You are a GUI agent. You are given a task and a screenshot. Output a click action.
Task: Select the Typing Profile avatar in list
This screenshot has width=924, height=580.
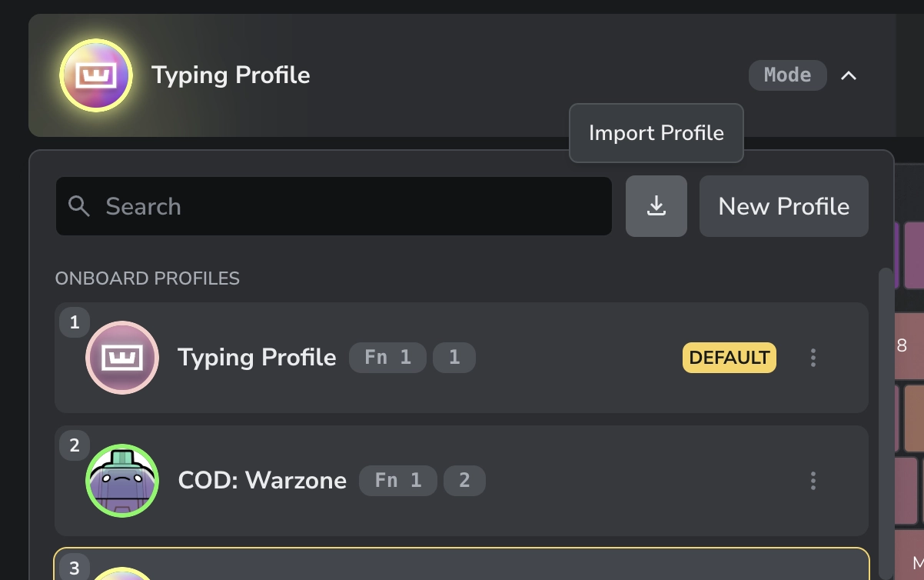coord(122,358)
